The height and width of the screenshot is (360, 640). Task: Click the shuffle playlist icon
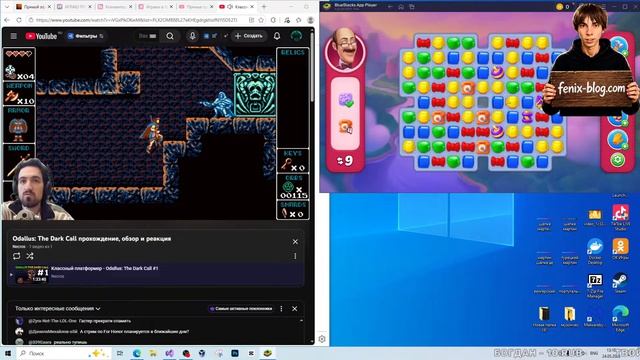click(x=30, y=256)
